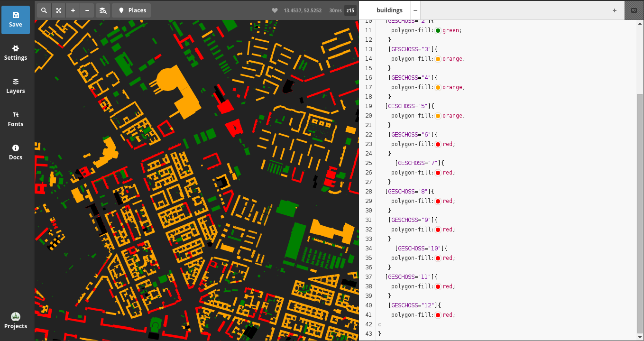Place cursor on [GESCHOSS="4"] selector

[411, 78]
